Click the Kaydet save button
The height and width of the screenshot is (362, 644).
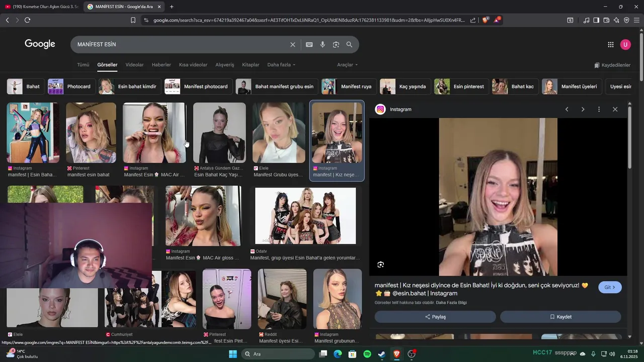(x=560, y=317)
